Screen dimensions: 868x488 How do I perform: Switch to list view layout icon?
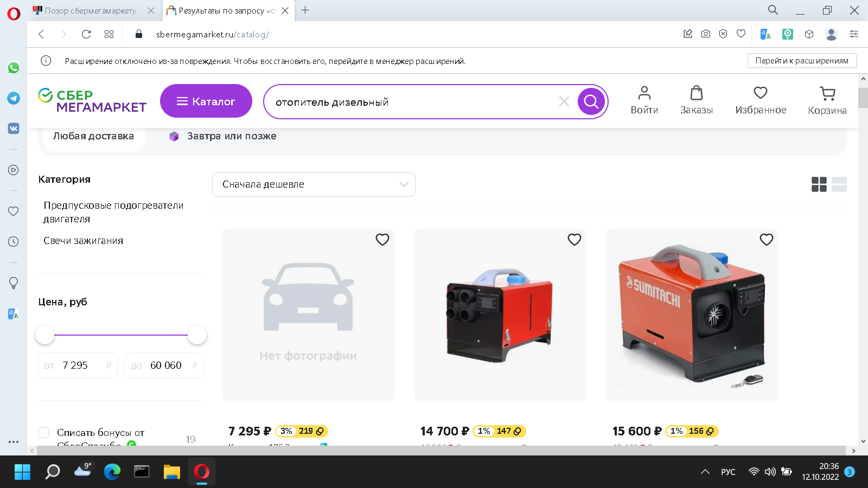[839, 184]
